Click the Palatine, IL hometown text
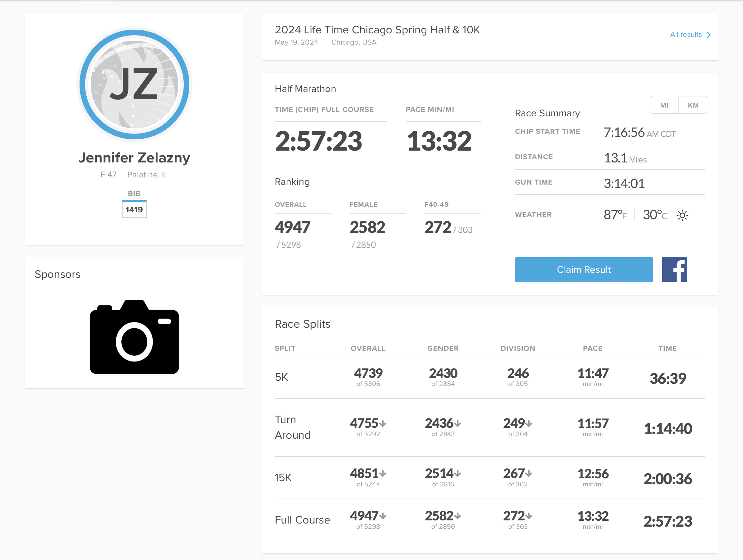Screen dimensions: 743x560 [x=148, y=175]
